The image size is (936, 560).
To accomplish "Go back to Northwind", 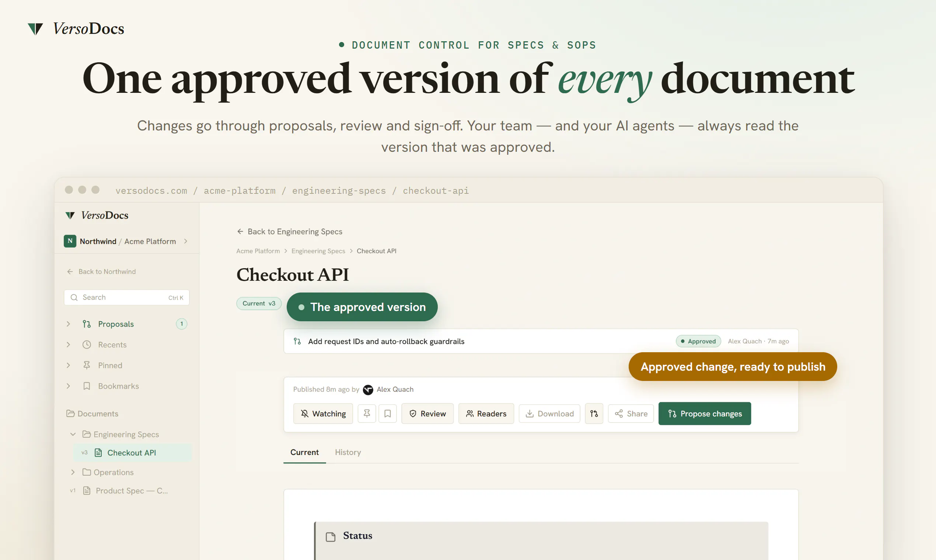I will 101,272.
